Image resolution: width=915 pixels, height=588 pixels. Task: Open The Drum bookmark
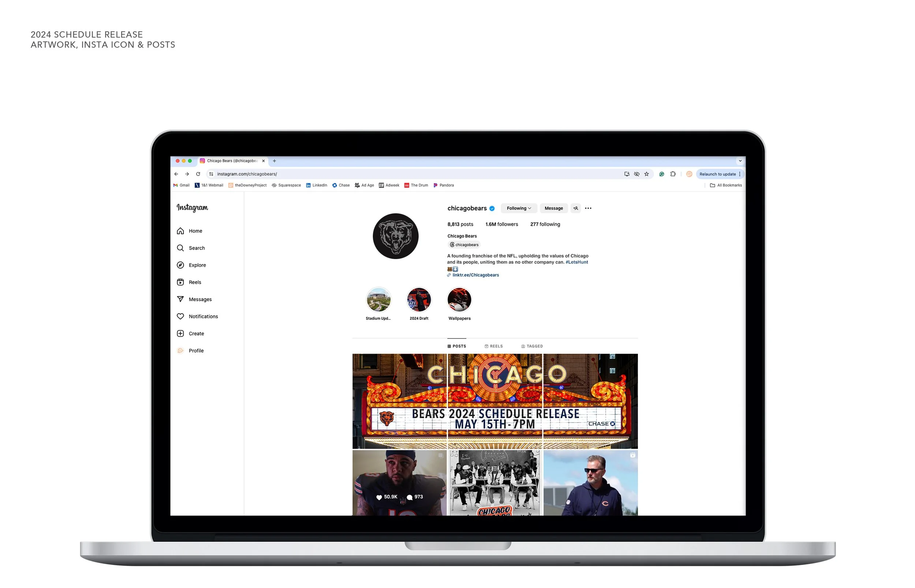coord(416,185)
